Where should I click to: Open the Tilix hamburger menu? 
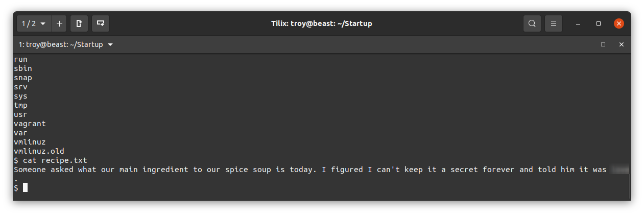pyautogui.click(x=554, y=23)
